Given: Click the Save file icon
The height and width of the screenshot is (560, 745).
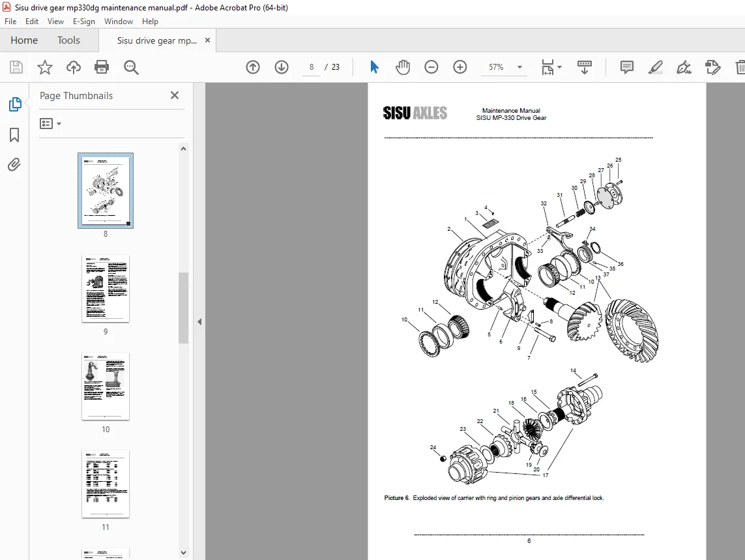Looking at the screenshot, I should [x=16, y=67].
